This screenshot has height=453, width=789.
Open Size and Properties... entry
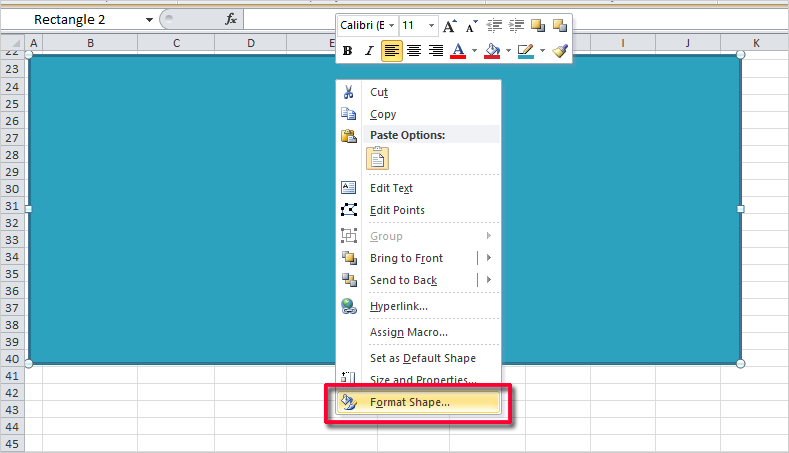[x=419, y=380]
